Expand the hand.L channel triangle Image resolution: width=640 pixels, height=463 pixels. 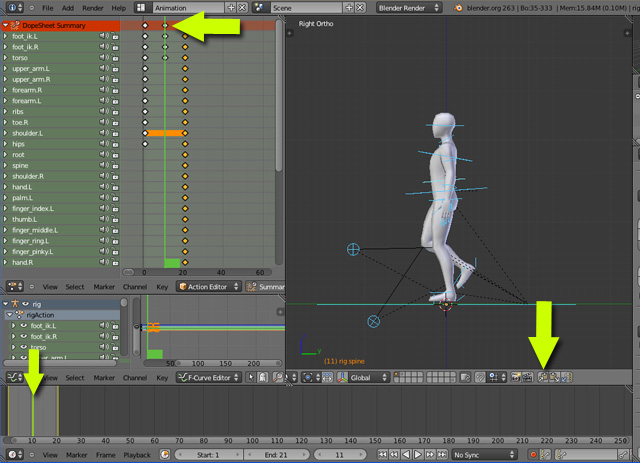pyautogui.click(x=5, y=187)
